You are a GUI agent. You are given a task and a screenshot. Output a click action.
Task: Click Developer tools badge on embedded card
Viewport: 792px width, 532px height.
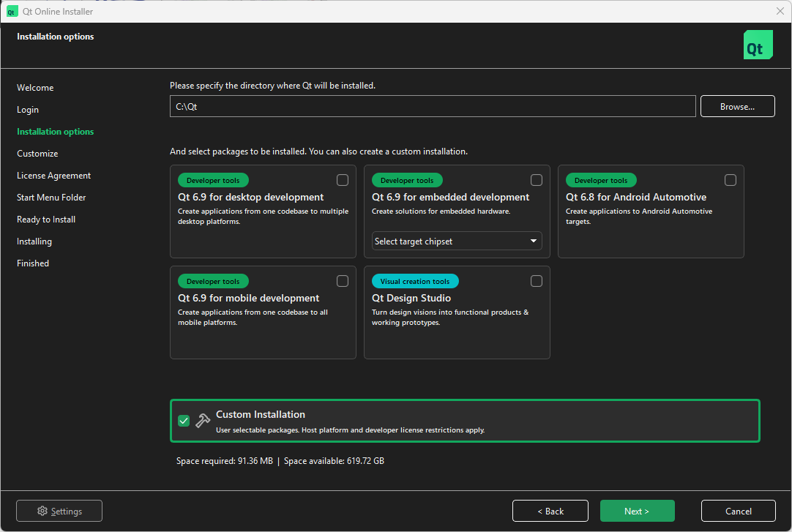tap(407, 180)
